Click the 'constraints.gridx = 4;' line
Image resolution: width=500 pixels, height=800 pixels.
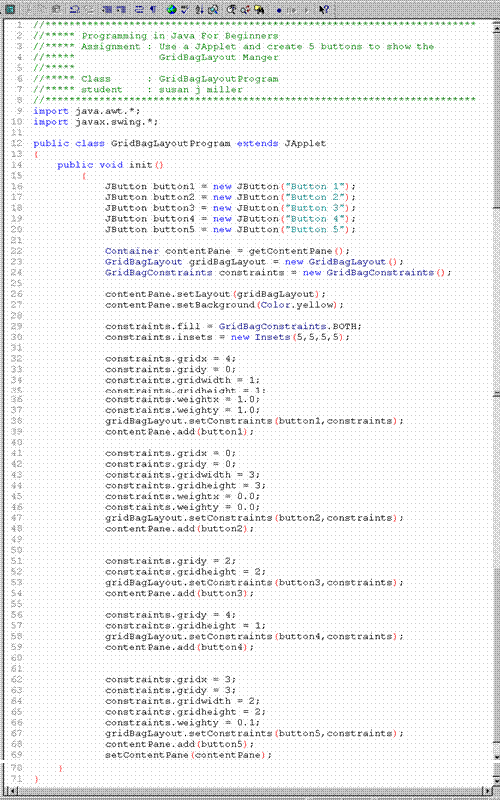(170, 359)
